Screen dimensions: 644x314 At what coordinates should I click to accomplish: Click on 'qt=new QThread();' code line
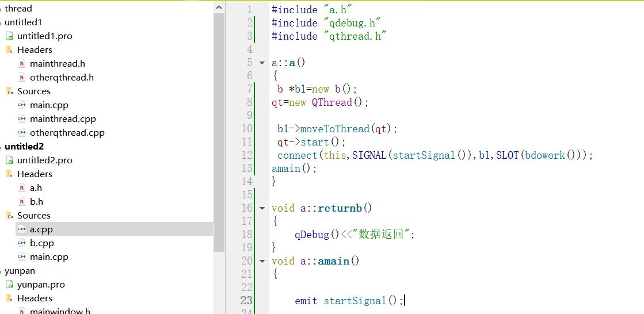[x=320, y=102]
